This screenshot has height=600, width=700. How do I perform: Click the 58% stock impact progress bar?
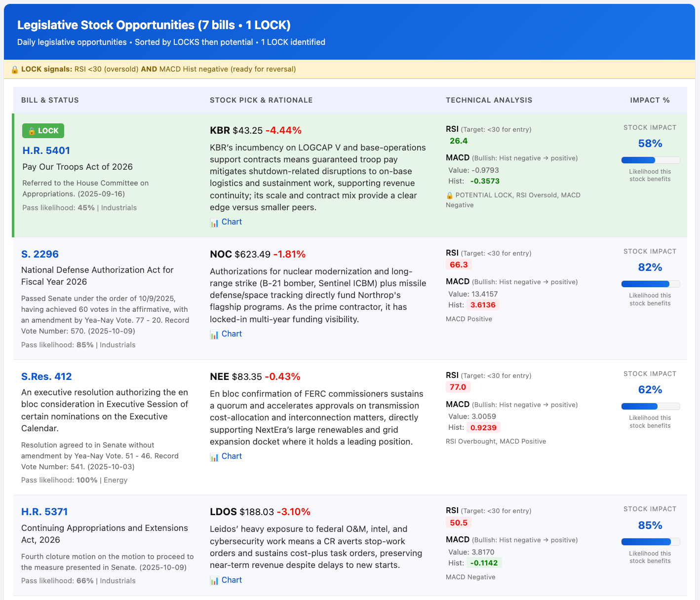click(650, 160)
